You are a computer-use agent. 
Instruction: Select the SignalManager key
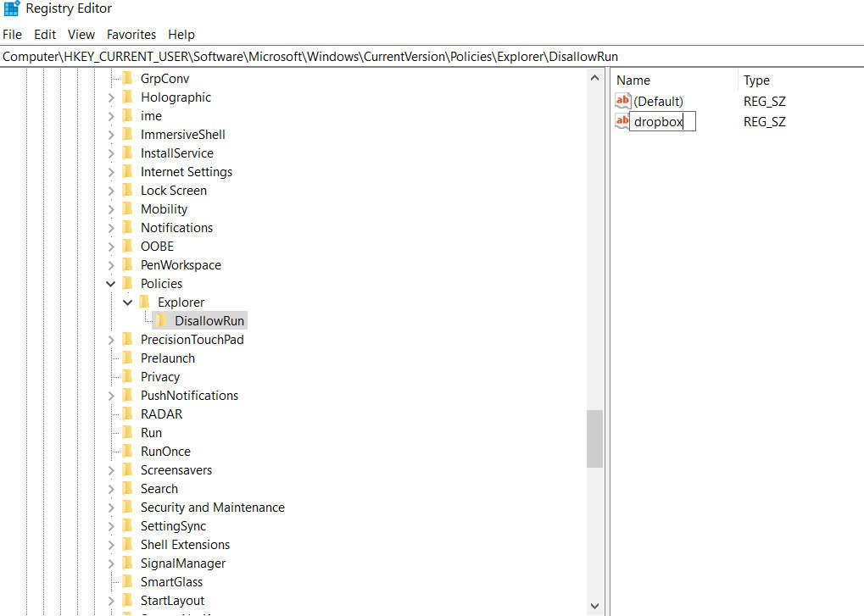(183, 563)
